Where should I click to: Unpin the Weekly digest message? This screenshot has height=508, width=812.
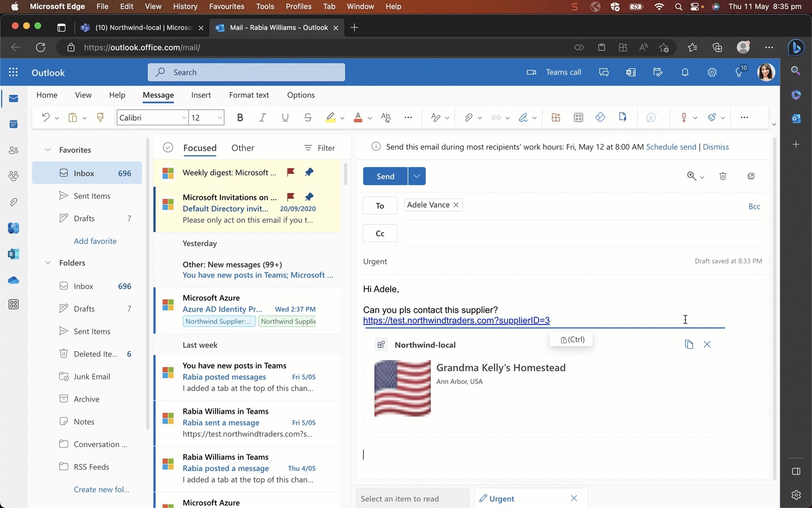click(x=309, y=172)
